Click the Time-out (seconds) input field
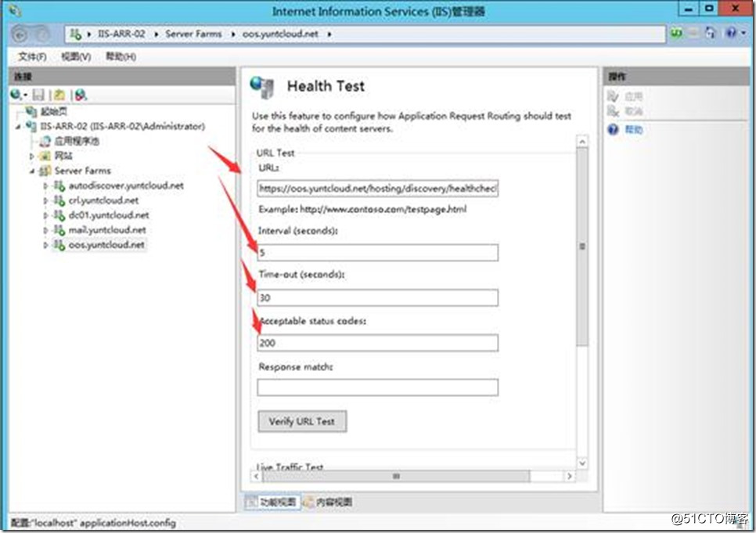This screenshot has height=533, width=756. [377, 297]
